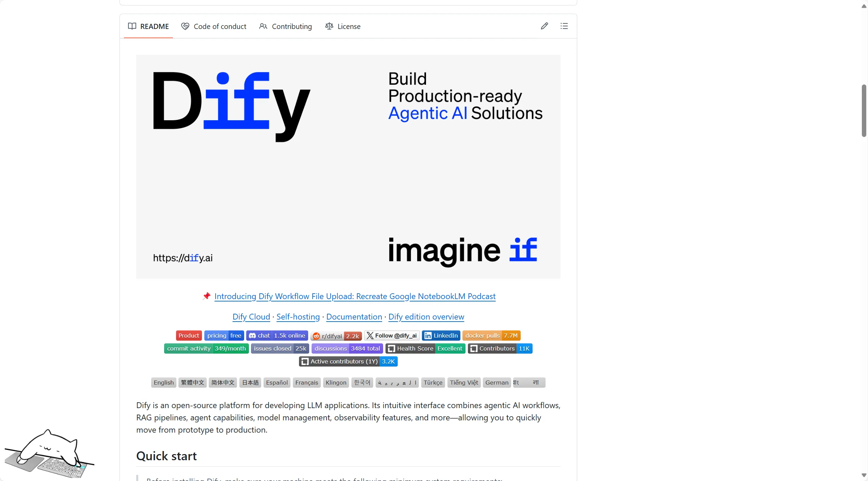Open the discussions 3484 total badge

pyautogui.click(x=347, y=348)
